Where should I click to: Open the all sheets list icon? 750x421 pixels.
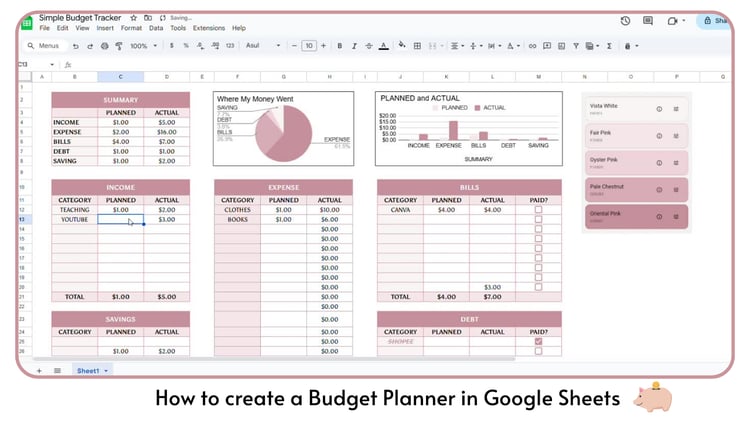coord(57,371)
